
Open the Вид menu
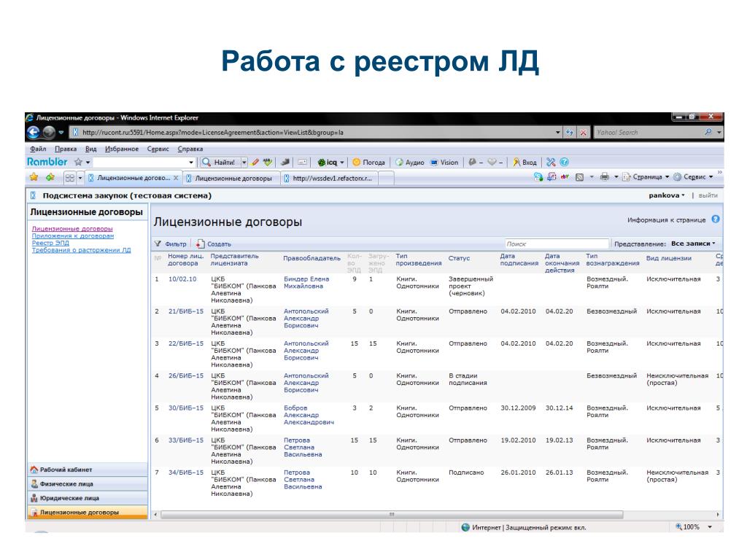click(90, 149)
